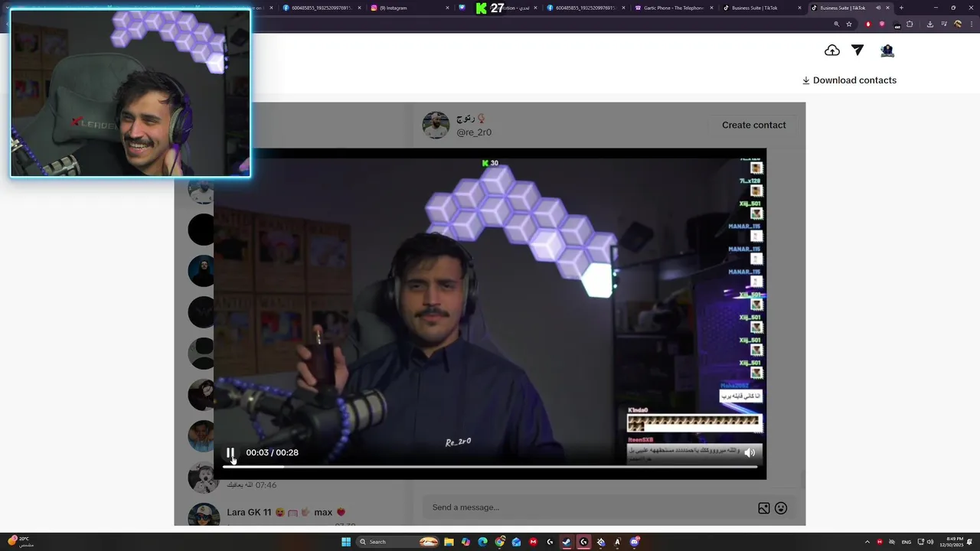The height and width of the screenshot is (551, 980).
Task: Open Steam from taskbar
Action: (567, 542)
